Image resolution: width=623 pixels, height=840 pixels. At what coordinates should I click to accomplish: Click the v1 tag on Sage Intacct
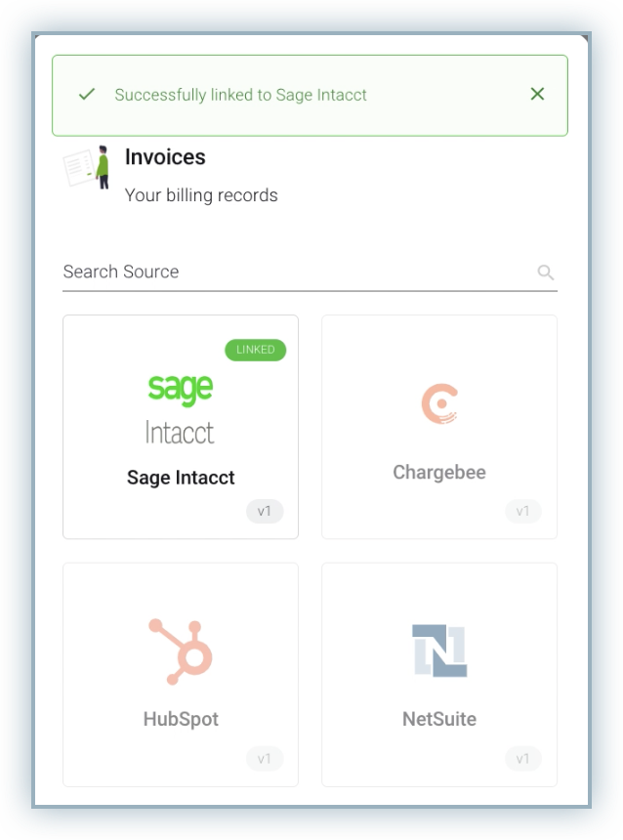(x=265, y=512)
